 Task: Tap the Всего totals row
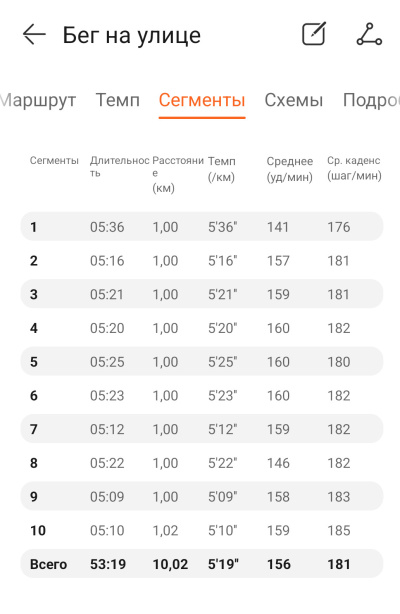pyautogui.click(x=202, y=564)
